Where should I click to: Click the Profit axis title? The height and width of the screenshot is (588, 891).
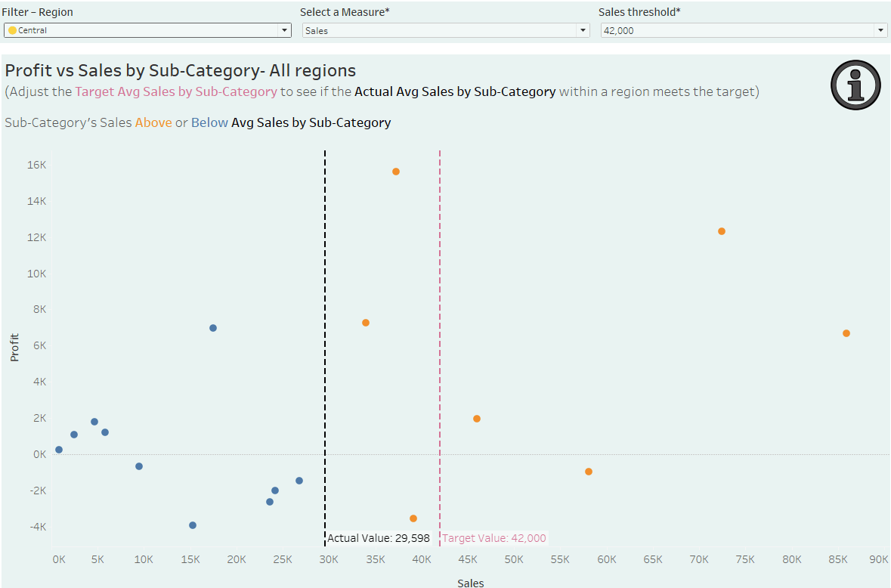[x=15, y=348]
